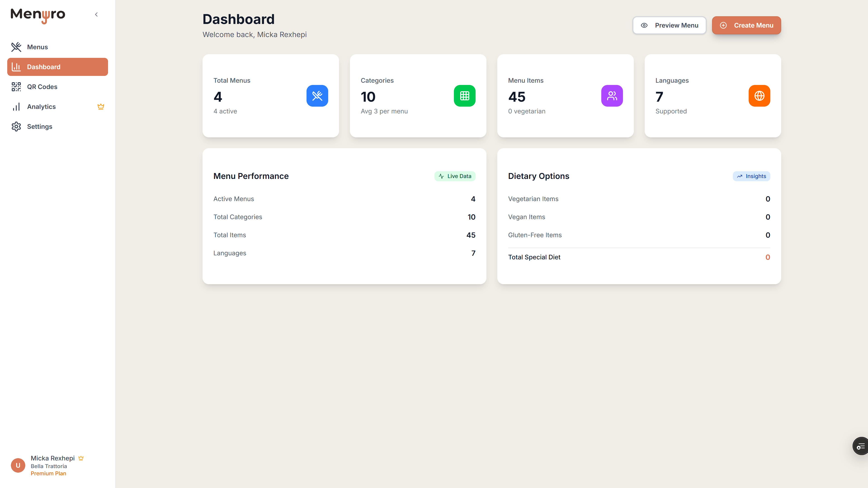Go to QR Codes page
The height and width of the screenshot is (488, 868).
click(x=42, y=87)
